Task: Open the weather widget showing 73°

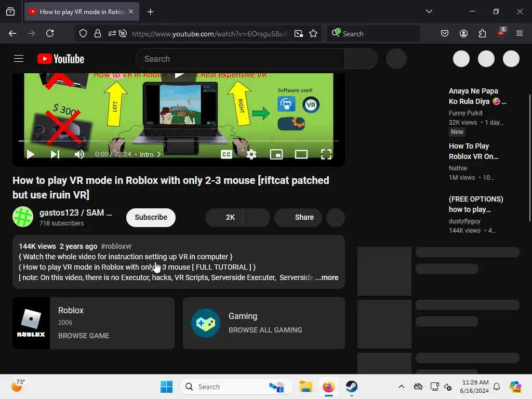Action: [18, 385]
